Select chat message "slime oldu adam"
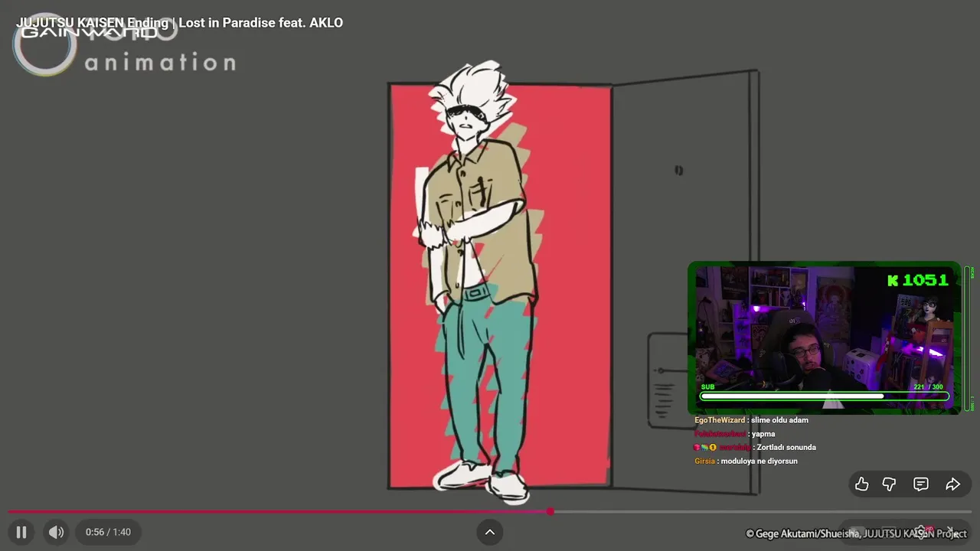 click(779, 420)
